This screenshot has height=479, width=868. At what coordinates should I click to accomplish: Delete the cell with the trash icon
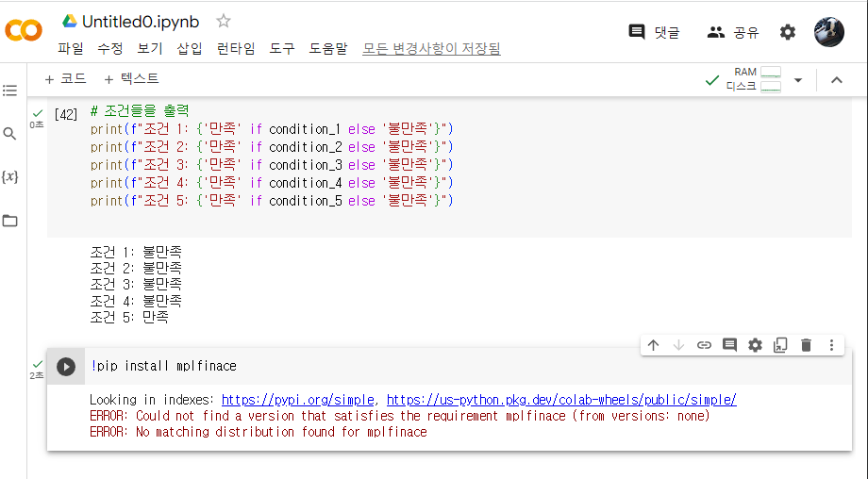pyautogui.click(x=806, y=345)
